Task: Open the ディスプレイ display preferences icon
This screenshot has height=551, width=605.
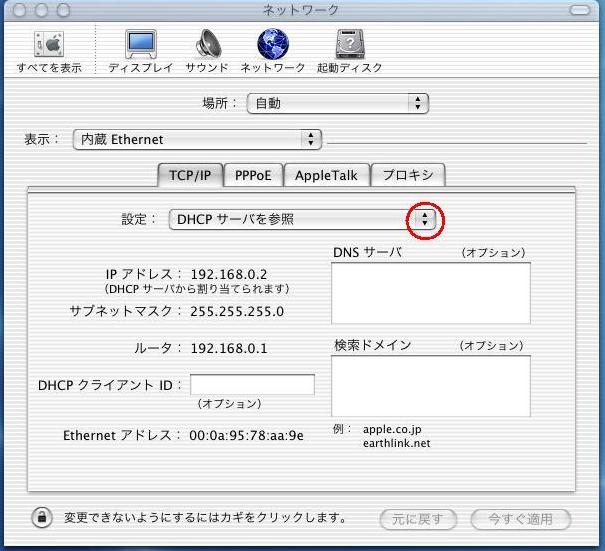Action: (141, 51)
